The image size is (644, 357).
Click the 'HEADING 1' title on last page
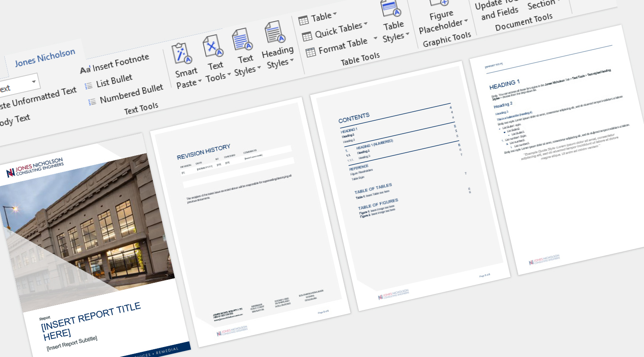coord(505,84)
